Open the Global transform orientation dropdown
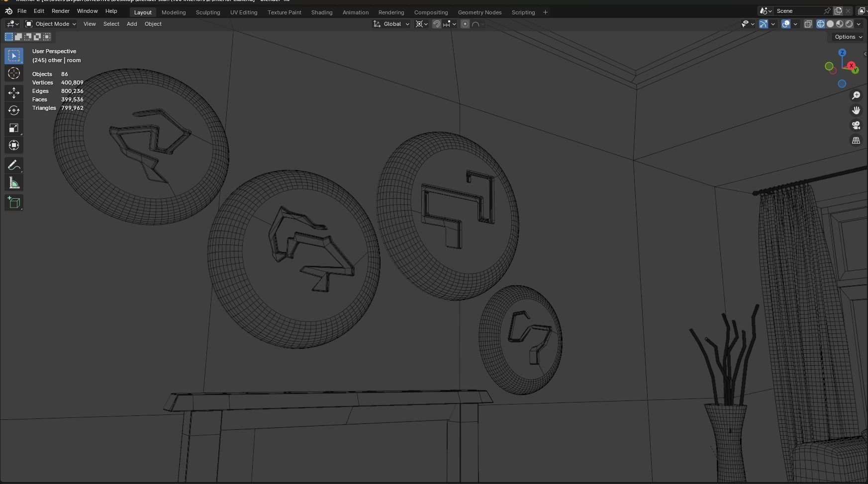Image resolution: width=868 pixels, height=484 pixels. (391, 24)
